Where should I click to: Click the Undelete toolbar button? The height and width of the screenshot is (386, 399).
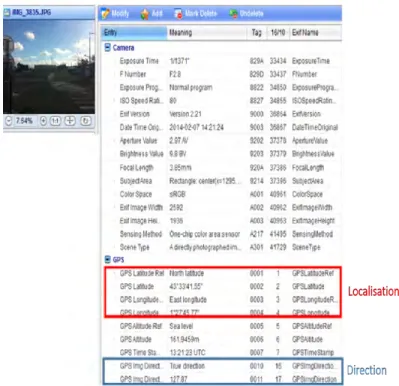[x=246, y=14]
